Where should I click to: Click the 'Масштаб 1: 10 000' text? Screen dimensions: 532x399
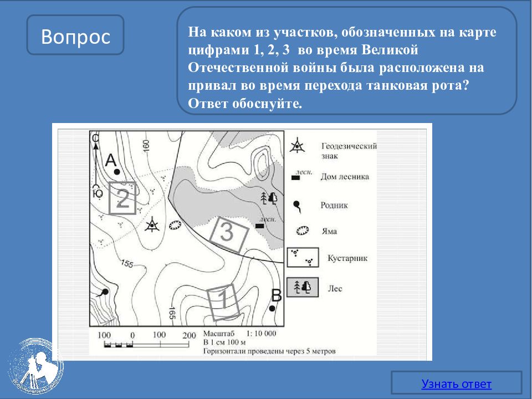(239, 334)
